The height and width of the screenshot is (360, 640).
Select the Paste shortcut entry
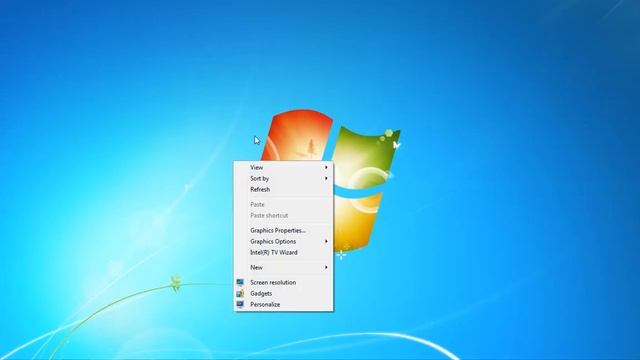284,216
